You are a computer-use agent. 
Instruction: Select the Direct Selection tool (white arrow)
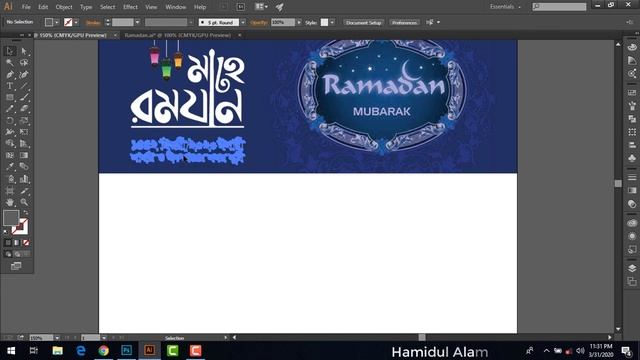24,51
